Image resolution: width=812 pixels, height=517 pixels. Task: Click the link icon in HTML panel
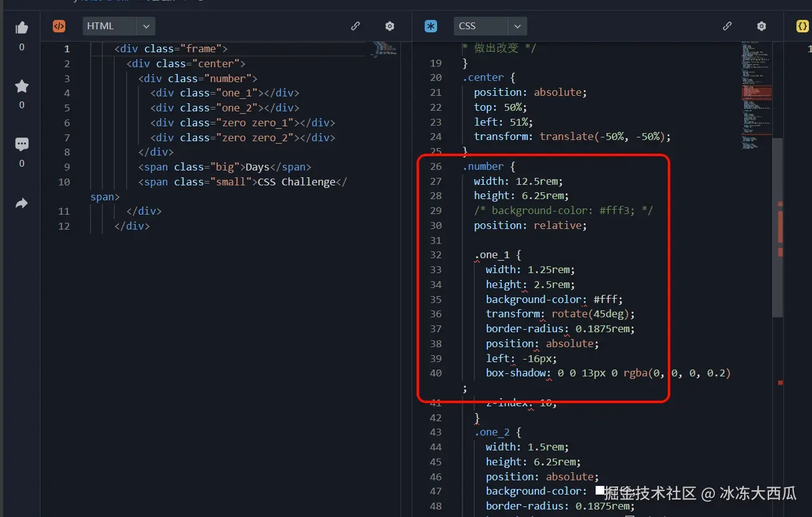click(x=356, y=26)
